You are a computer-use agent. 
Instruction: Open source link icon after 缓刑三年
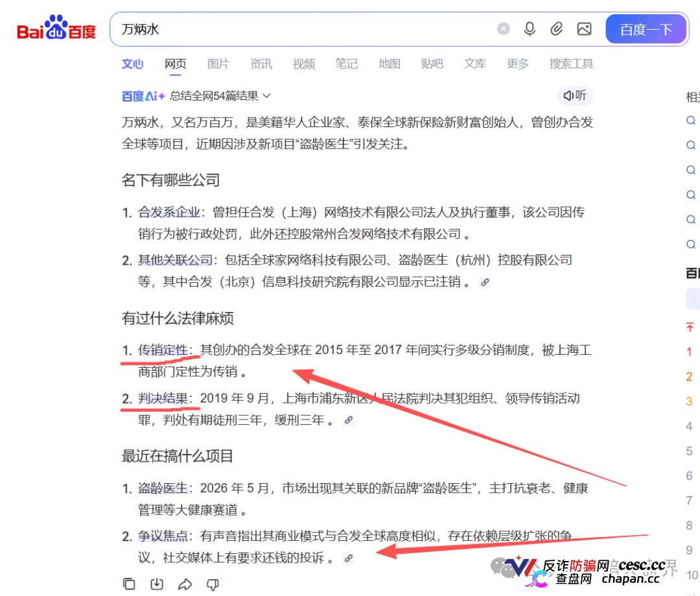point(348,420)
